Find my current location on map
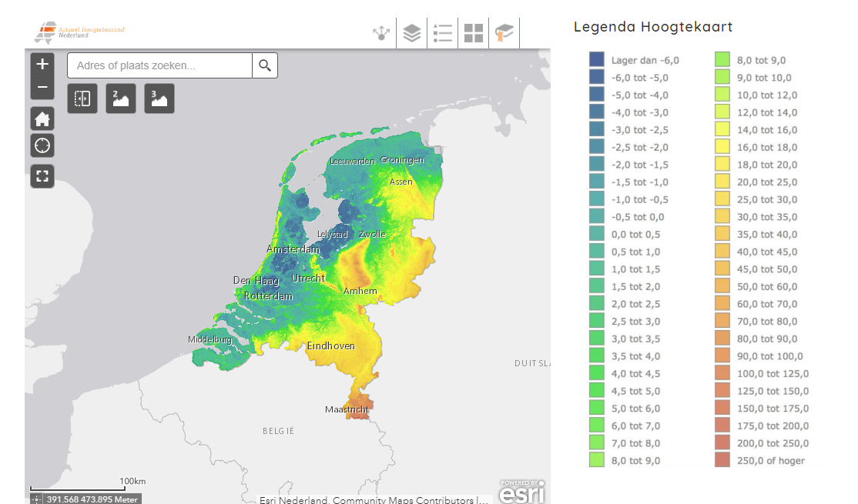Viewport: 858px width, 504px height. pyautogui.click(x=42, y=145)
